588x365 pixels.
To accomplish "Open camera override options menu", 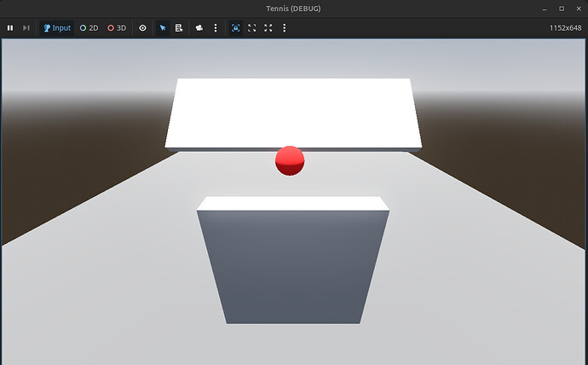I will pos(216,28).
